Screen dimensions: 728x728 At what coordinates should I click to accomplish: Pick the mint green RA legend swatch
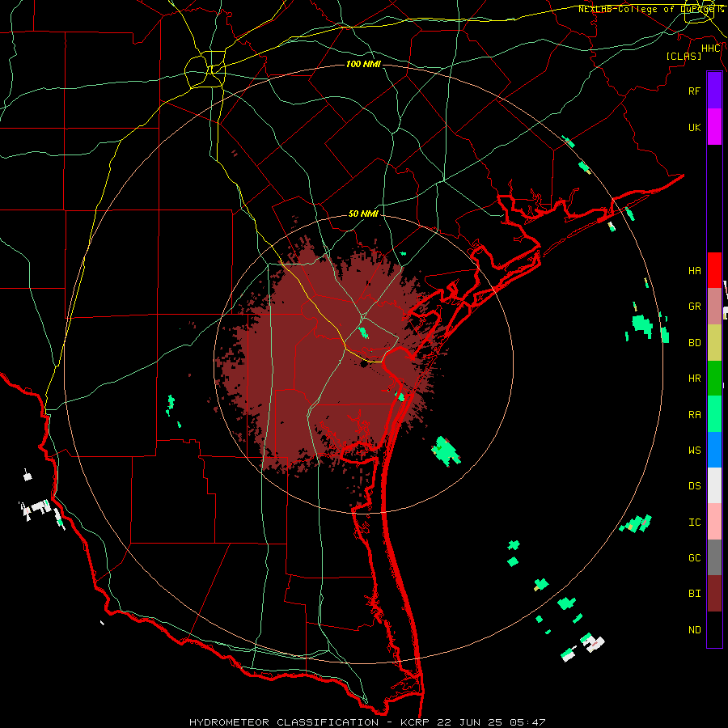(x=714, y=414)
